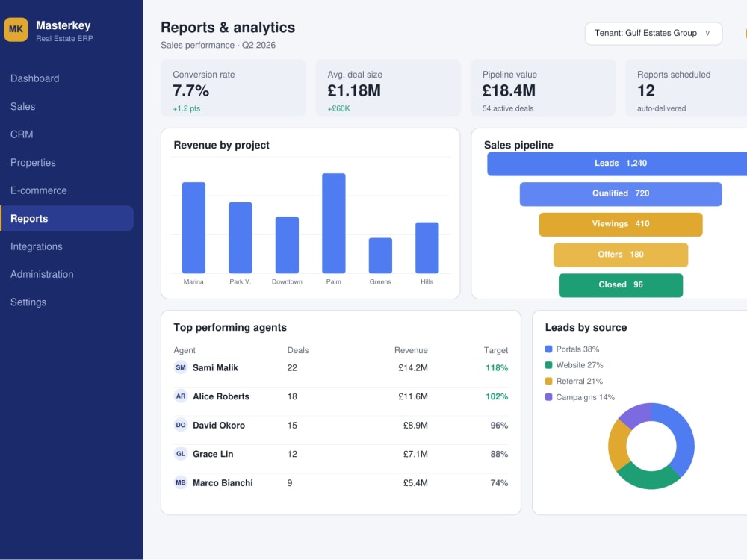
Task: Open the E-commerce section
Action: coord(39,190)
